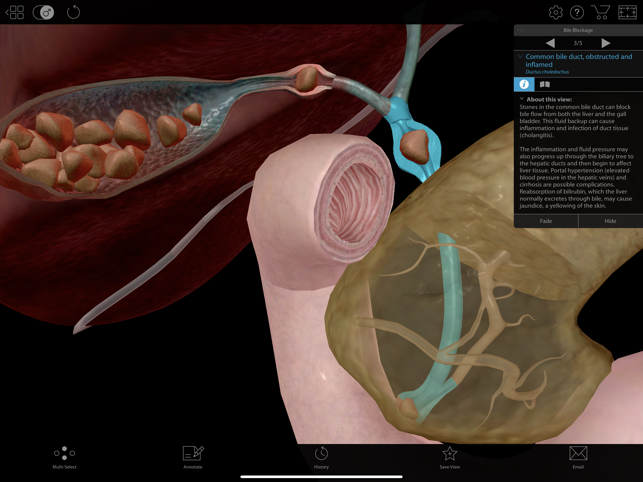This screenshot has height=482, width=643.
Task: Open the help question mark
Action: click(x=577, y=12)
